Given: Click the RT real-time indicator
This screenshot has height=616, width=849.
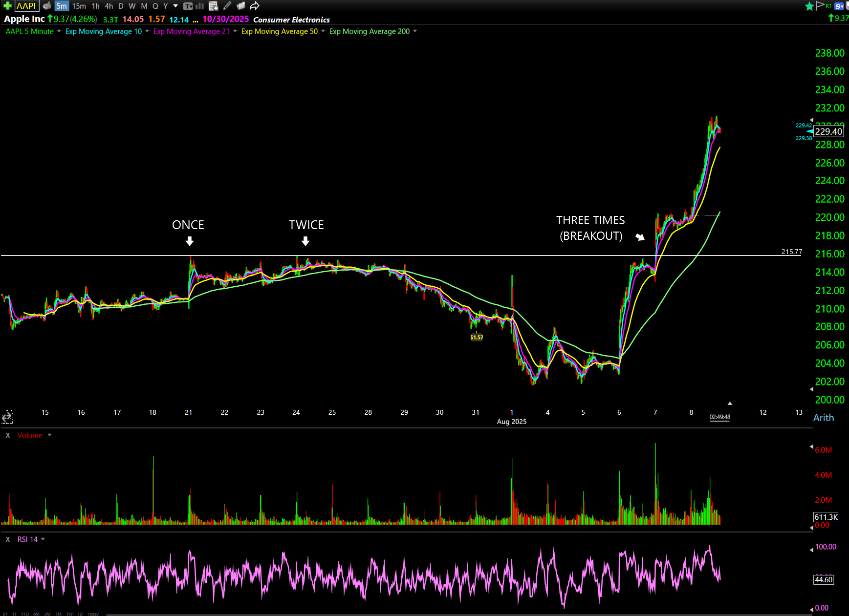Looking at the screenshot, I should tap(828, 6).
